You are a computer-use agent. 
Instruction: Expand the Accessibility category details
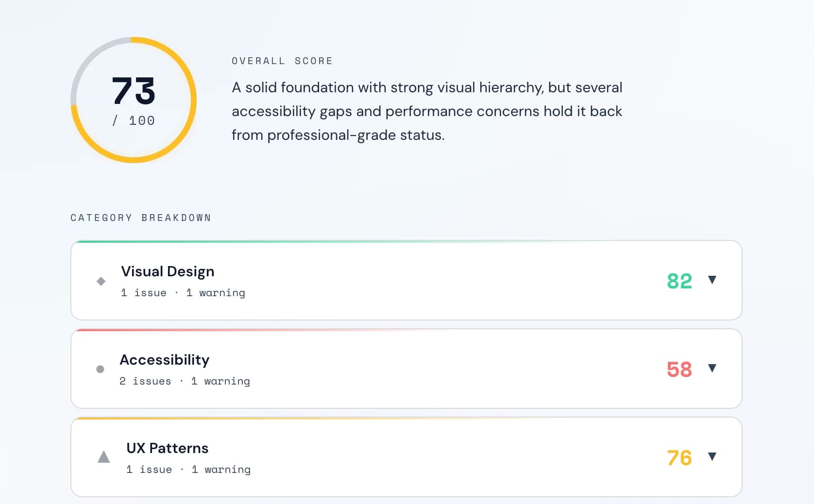pyautogui.click(x=712, y=368)
